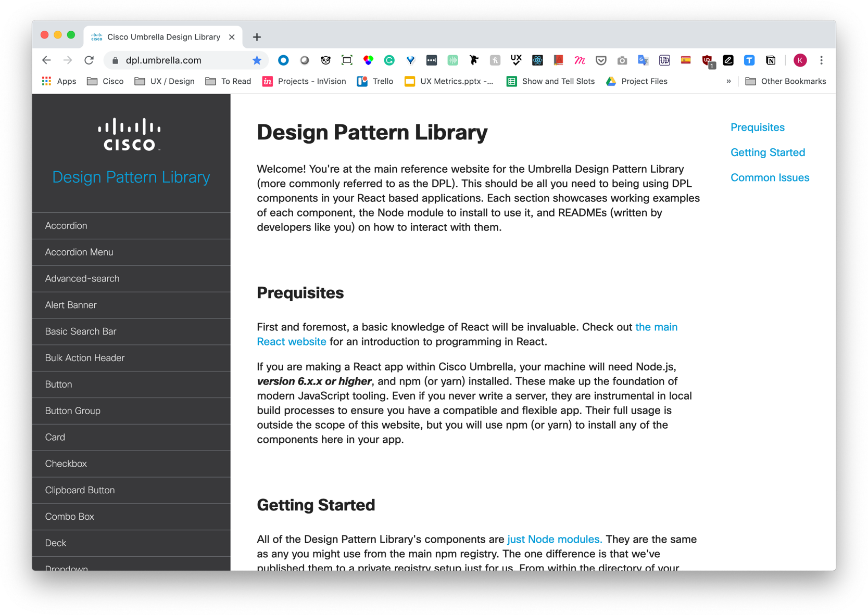Click the padlock site info icon
Image resolution: width=868 pixels, height=615 pixels.
[116, 60]
